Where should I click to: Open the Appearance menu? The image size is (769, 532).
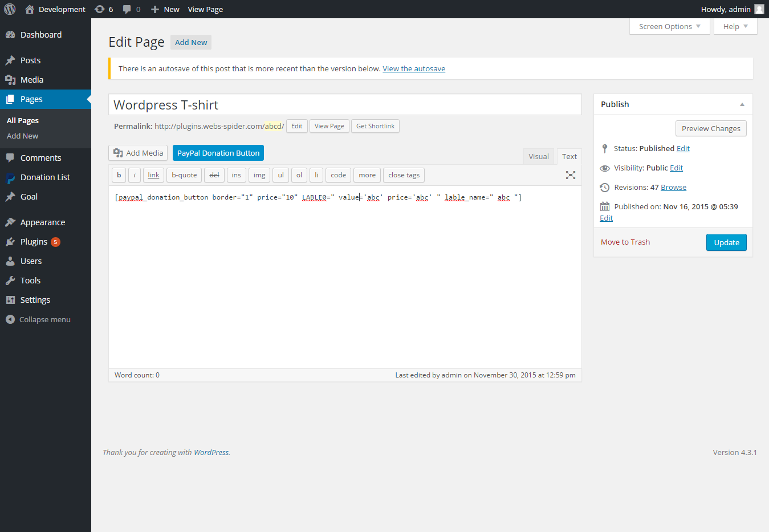46,222
